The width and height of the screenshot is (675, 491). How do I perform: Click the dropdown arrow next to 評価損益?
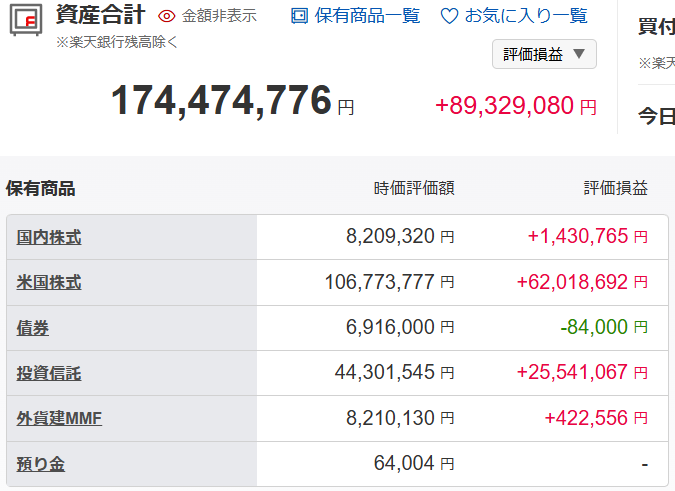coord(579,54)
